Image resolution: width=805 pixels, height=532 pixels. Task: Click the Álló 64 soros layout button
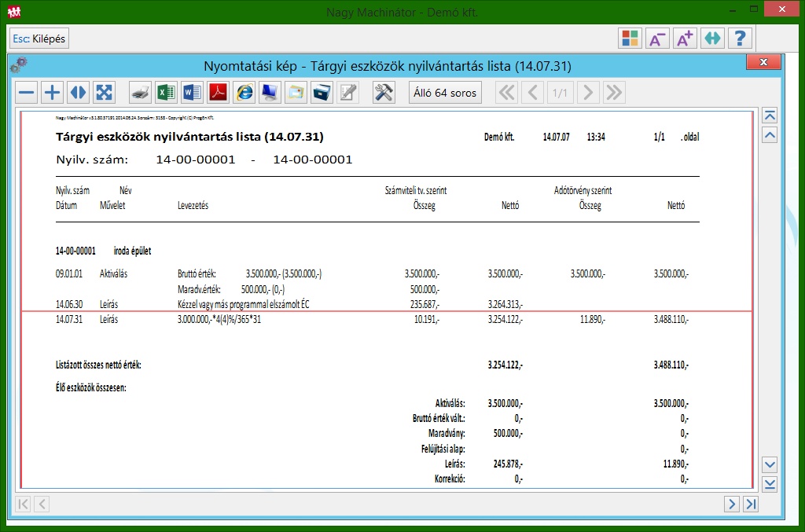445,93
